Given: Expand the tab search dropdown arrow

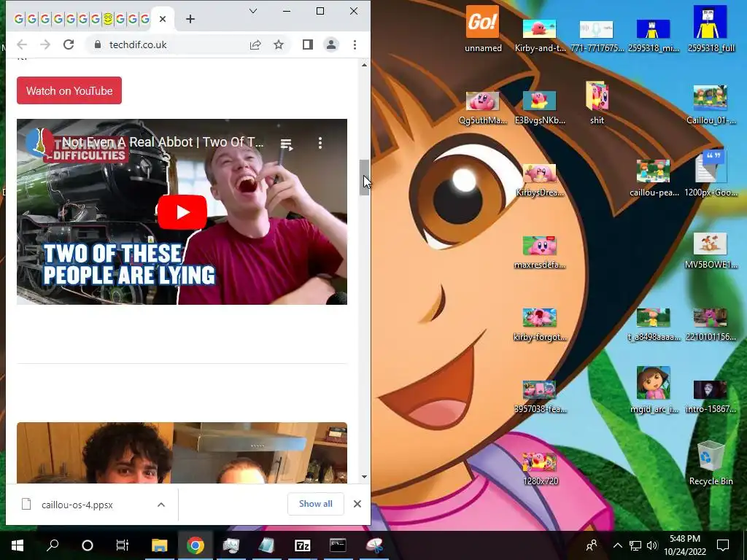Looking at the screenshot, I should [253, 11].
